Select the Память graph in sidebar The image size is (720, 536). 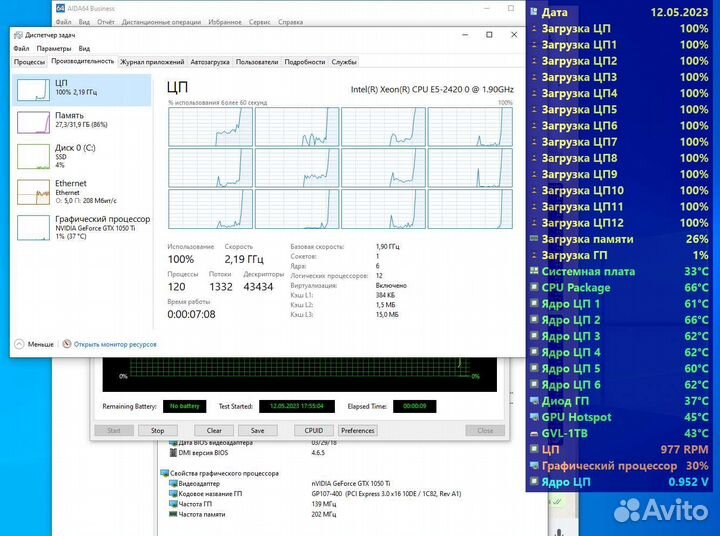tap(34, 122)
